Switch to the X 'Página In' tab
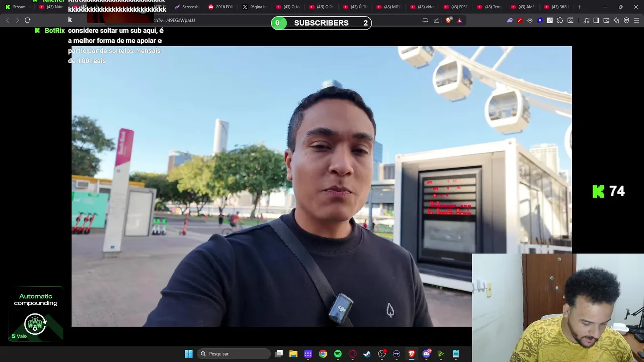 coord(255,7)
